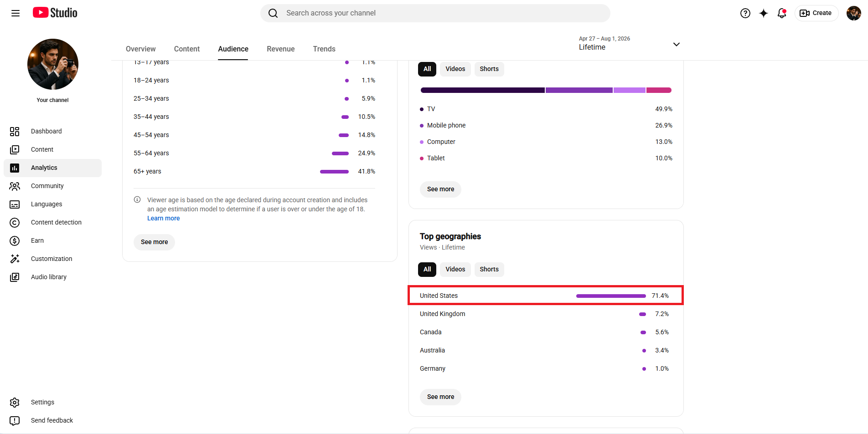
Task: Click the Top geographies heading
Action: [x=450, y=236]
